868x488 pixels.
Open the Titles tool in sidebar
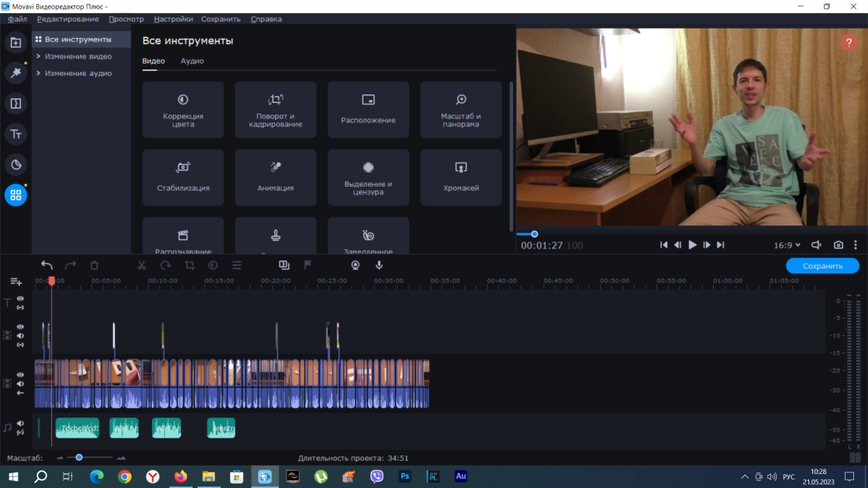coord(15,134)
